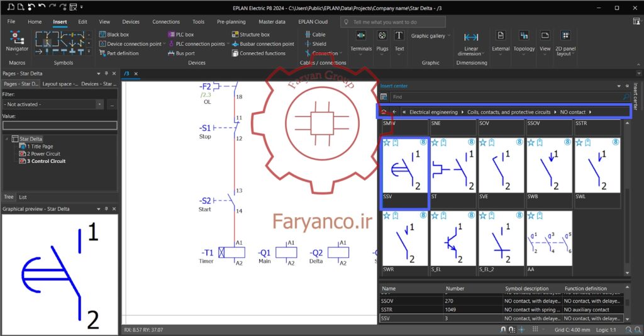Click the filter ellipsis button
The image size is (644, 336).
112,104
